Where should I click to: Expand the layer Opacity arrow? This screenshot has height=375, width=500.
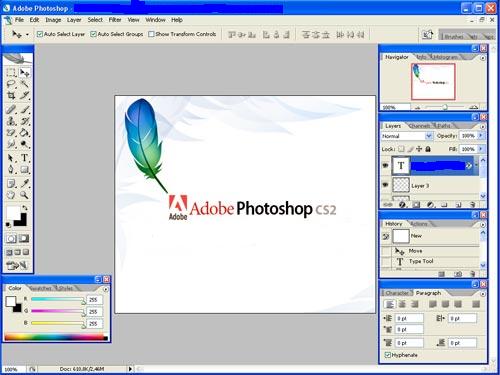coord(481,136)
